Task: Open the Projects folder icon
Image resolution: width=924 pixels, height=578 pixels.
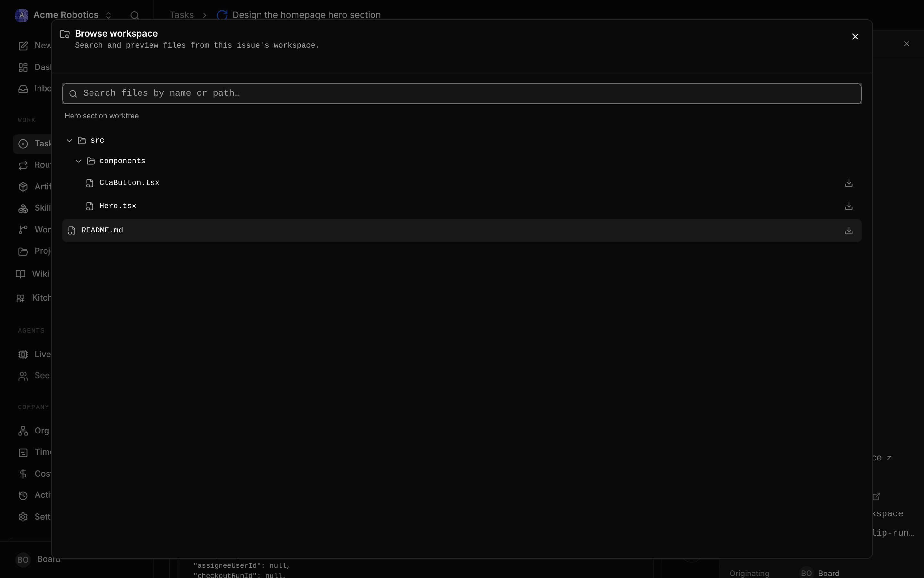Action: pyautogui.click(x=23, y=251)
